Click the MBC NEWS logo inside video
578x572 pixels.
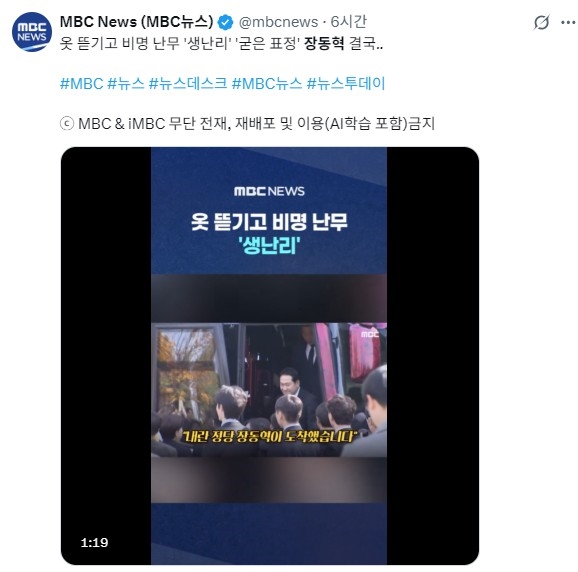269,191
